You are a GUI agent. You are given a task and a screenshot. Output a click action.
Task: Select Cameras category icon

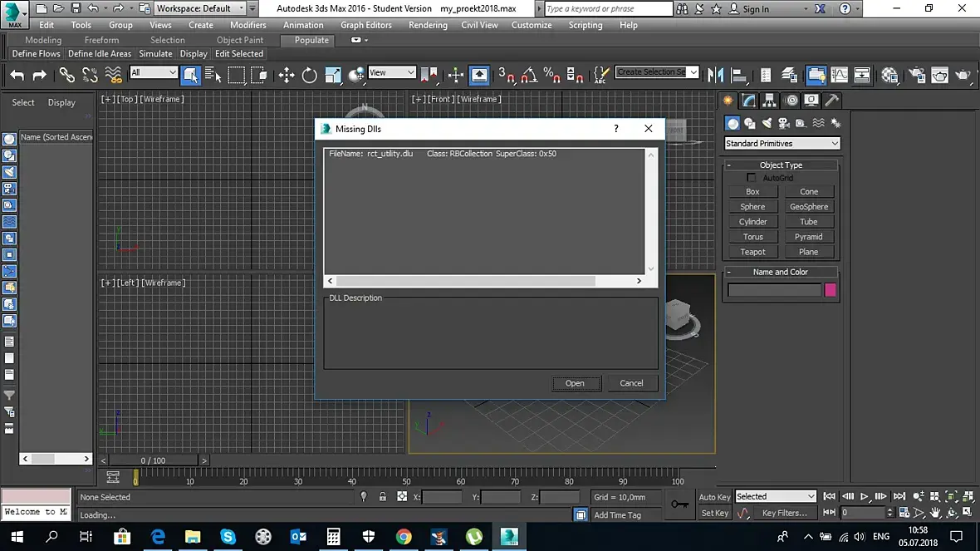(784, 123)
